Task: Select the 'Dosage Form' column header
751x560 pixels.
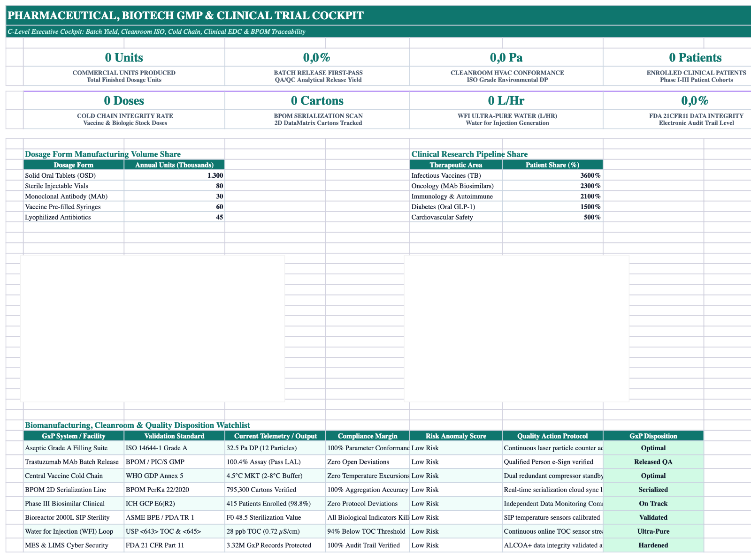Action: 74,165
